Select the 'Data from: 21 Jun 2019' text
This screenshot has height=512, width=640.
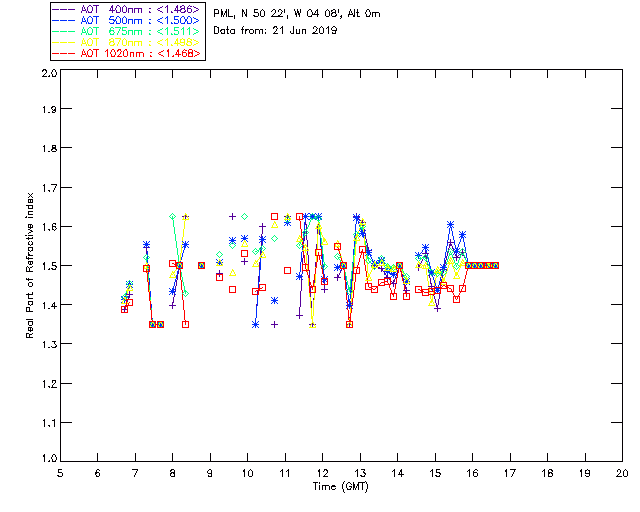[275, 31]
